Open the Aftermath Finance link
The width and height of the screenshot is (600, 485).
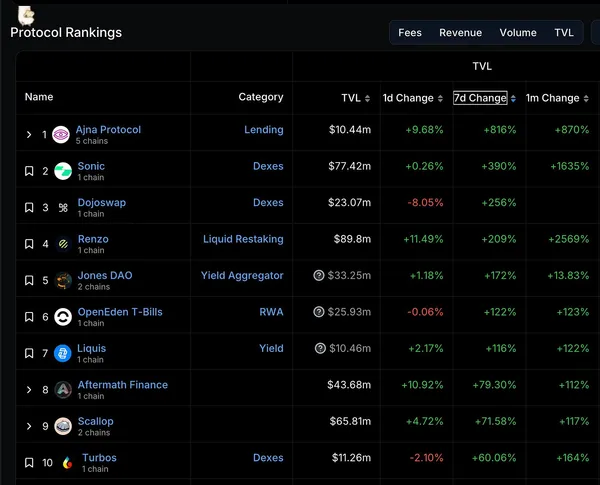coord(123,385)
